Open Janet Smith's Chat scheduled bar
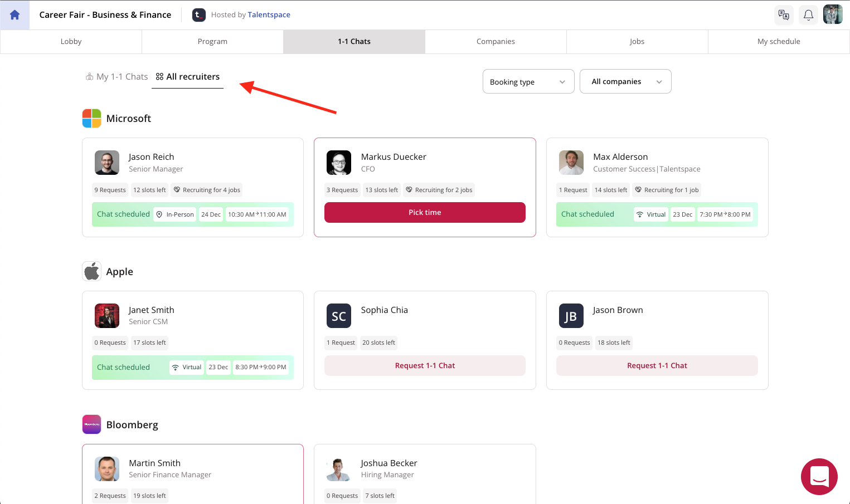The image size is (850, 504). coord(193,368)
